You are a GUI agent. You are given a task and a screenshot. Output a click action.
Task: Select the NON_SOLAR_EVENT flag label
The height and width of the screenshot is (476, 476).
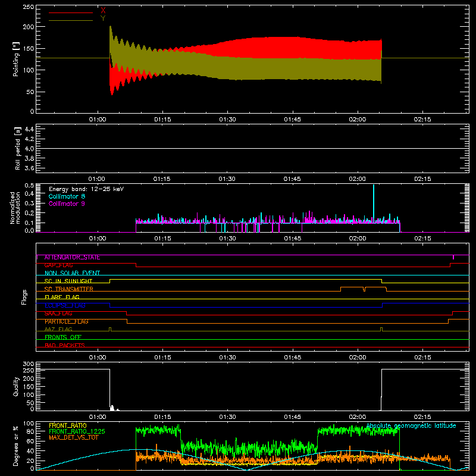tap(72, 273)
